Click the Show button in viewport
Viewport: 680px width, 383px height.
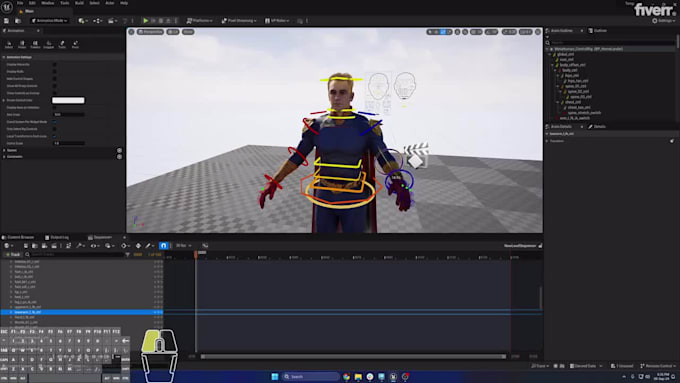(188, 32)
